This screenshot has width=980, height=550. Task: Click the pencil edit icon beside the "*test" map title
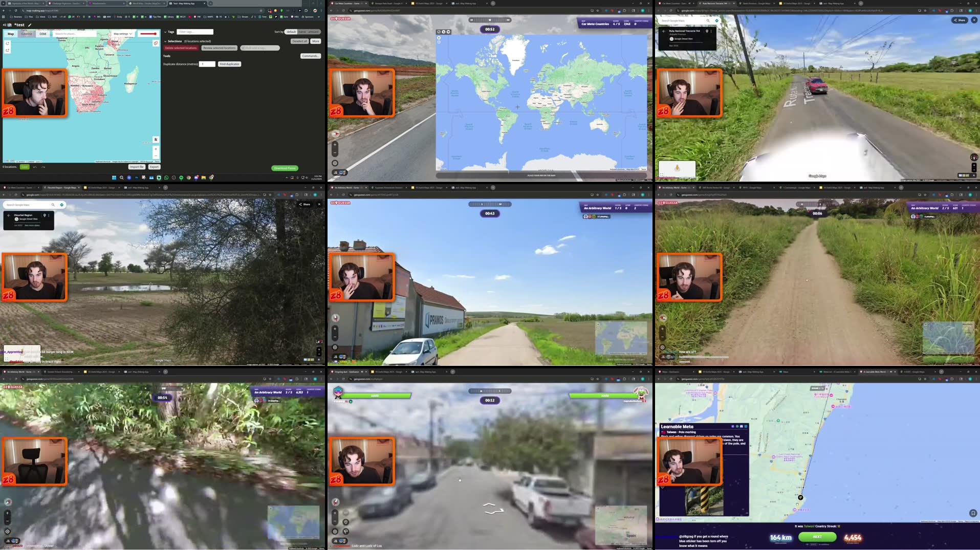click(x=29, y=25)
